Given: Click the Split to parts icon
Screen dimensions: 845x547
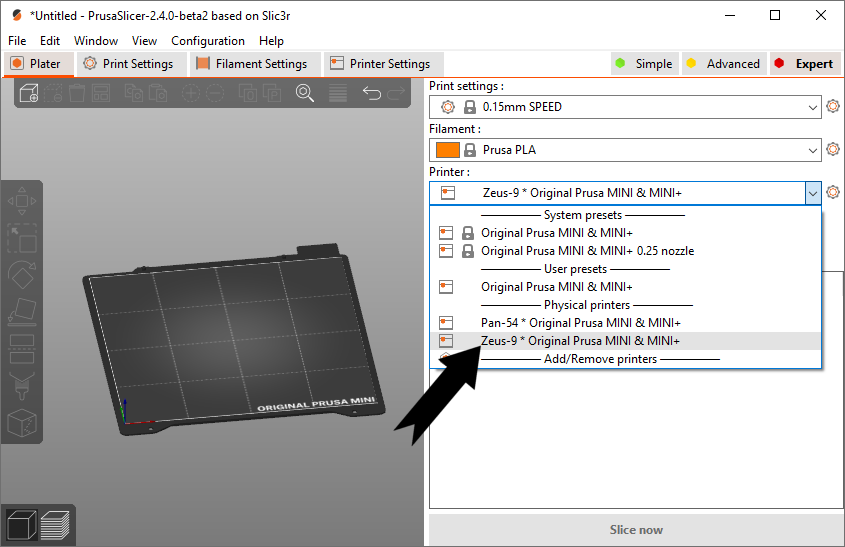Looking at the screenshot, I should pyautogui.click(x=272, y=93).
